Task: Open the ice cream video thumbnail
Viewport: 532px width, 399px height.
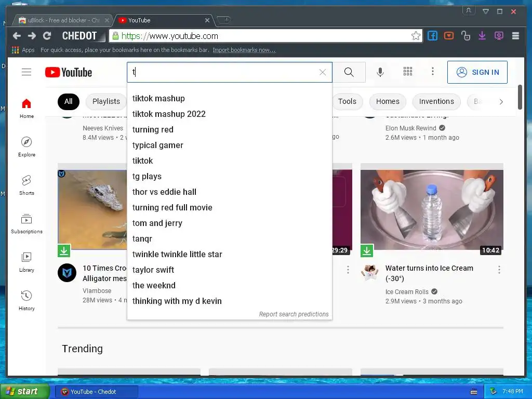Action: pyautogui.click(x=432, y=210)
